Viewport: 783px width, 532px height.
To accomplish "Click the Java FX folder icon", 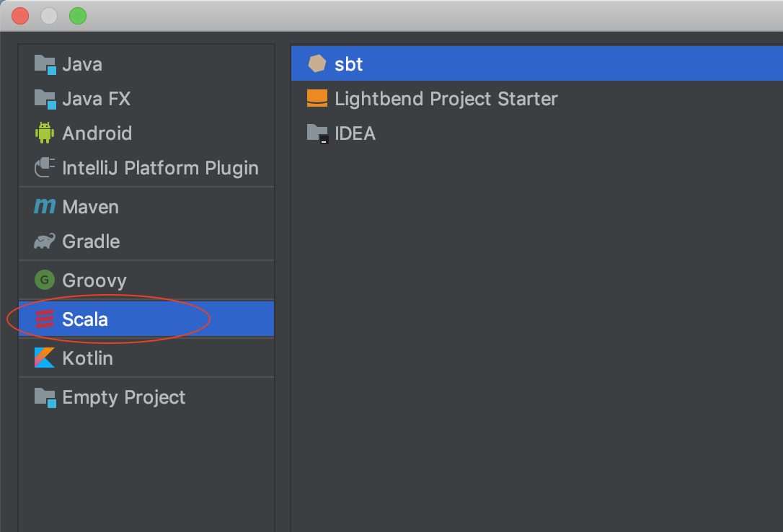I will (x=45, y=99).
